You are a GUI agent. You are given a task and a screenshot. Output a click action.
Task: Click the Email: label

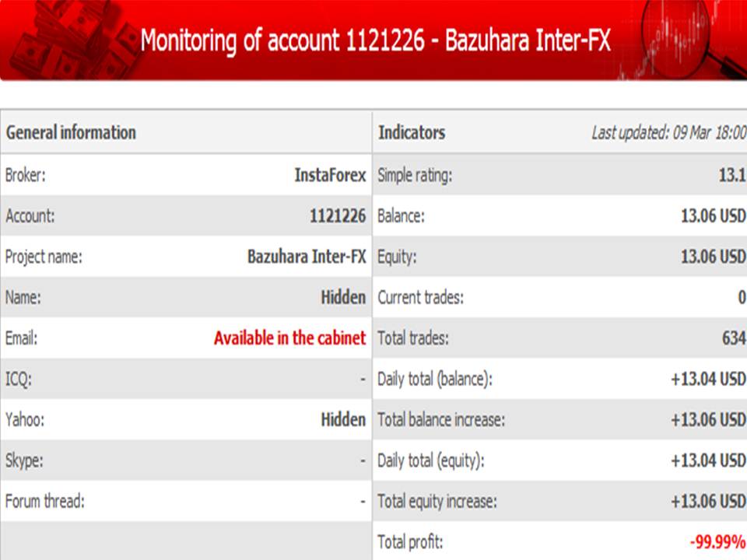point(21,338)
